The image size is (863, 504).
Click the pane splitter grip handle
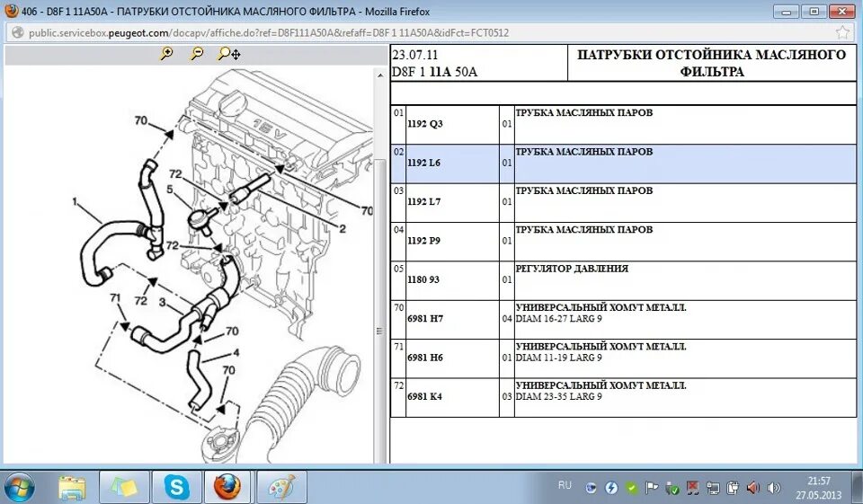click(x=378, y=331)
